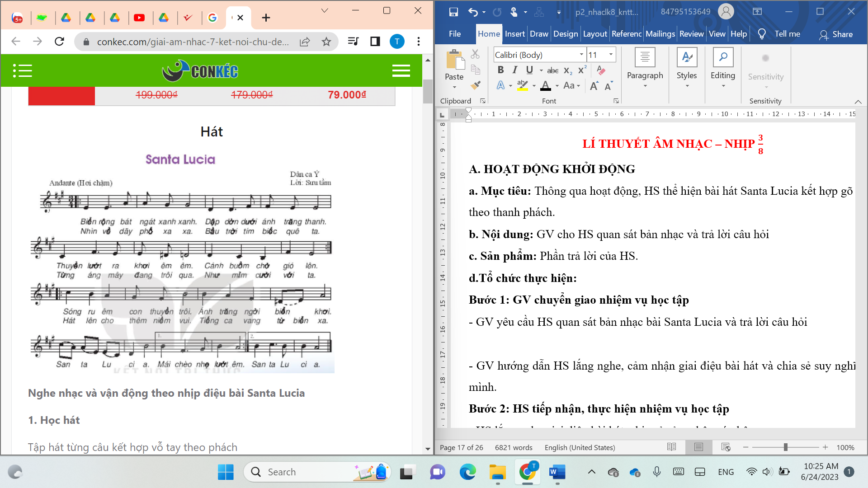Click the Copy icon in Clipboard group
The width and height of the screenshot is (868, 488).
[475, 69]
